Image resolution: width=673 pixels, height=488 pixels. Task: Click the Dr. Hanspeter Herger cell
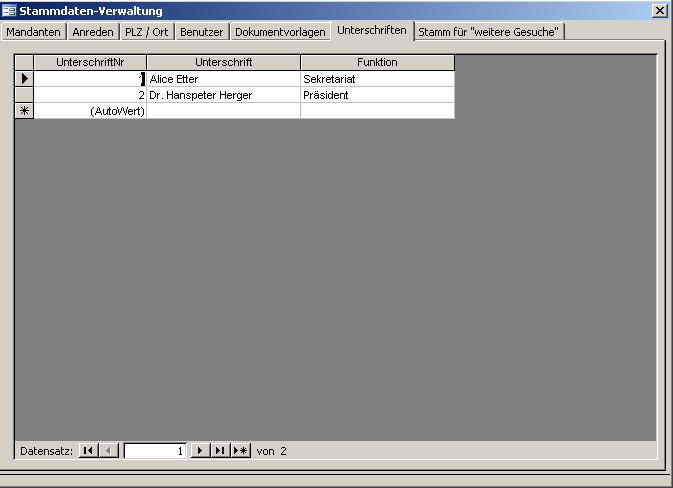click(223, 95)
